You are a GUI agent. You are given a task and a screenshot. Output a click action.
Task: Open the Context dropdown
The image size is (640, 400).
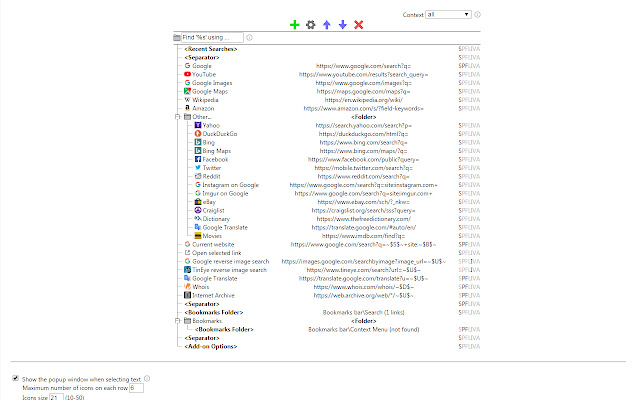click(x=448, y=14)
